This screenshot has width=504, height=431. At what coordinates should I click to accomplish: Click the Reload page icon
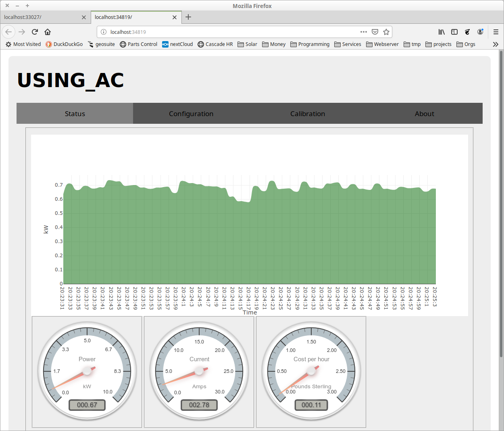(35, 32)
